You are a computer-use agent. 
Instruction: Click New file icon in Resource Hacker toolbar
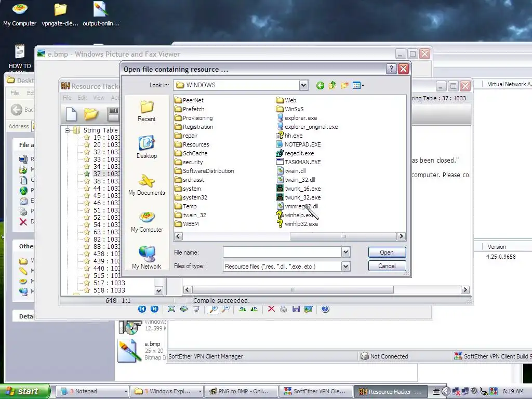tap(71, 114)
